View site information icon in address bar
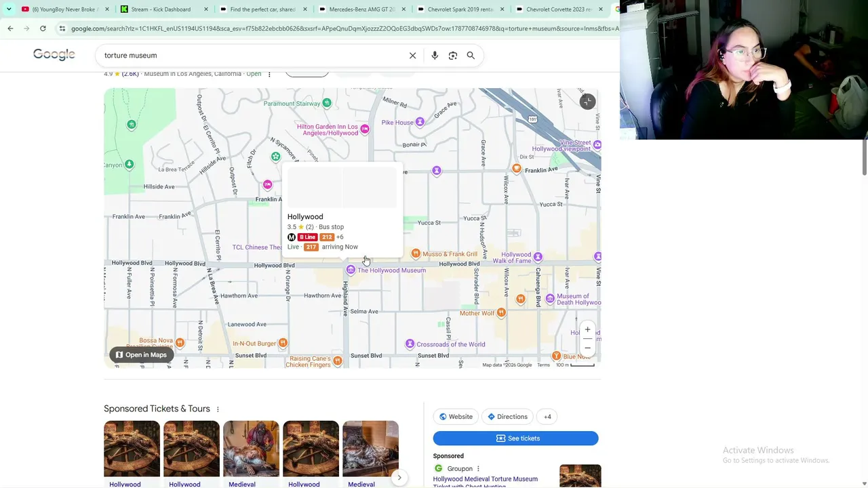The image size is (868, 488). [62, 28]
